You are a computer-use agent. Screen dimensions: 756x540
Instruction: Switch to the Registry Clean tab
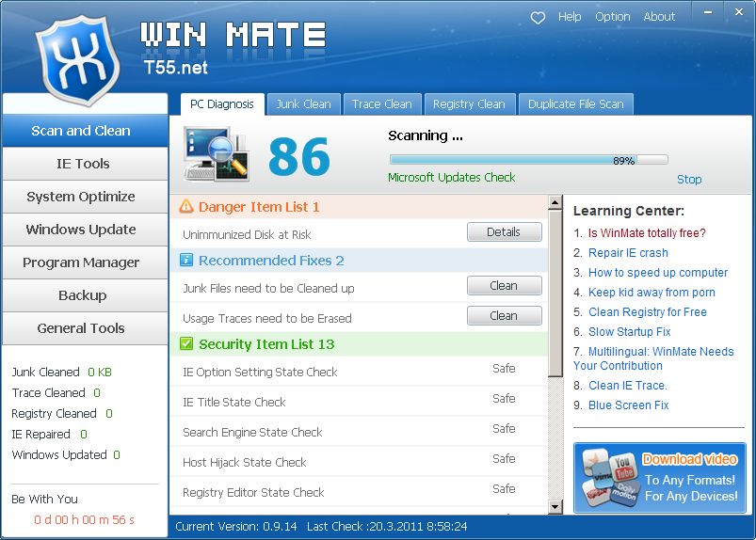pyautogui.click(x=469, y=104)
